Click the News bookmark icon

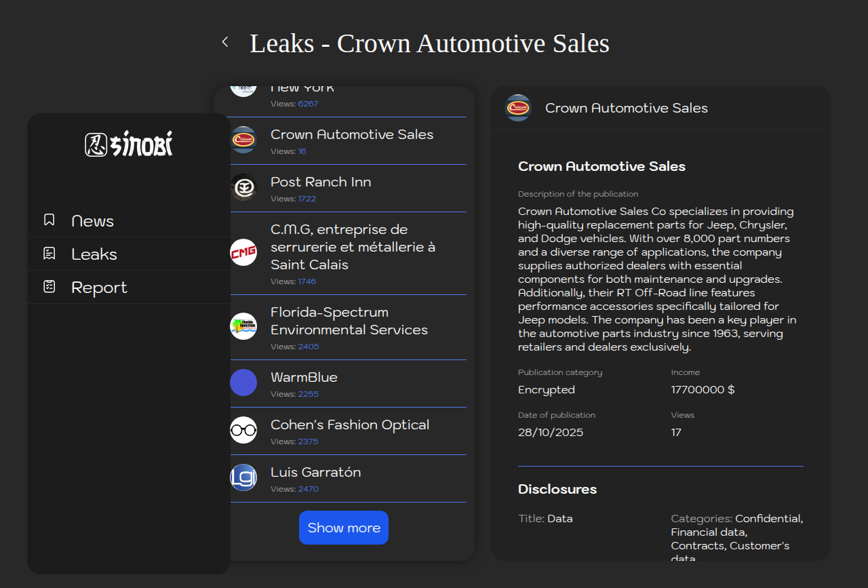point(49,220)
